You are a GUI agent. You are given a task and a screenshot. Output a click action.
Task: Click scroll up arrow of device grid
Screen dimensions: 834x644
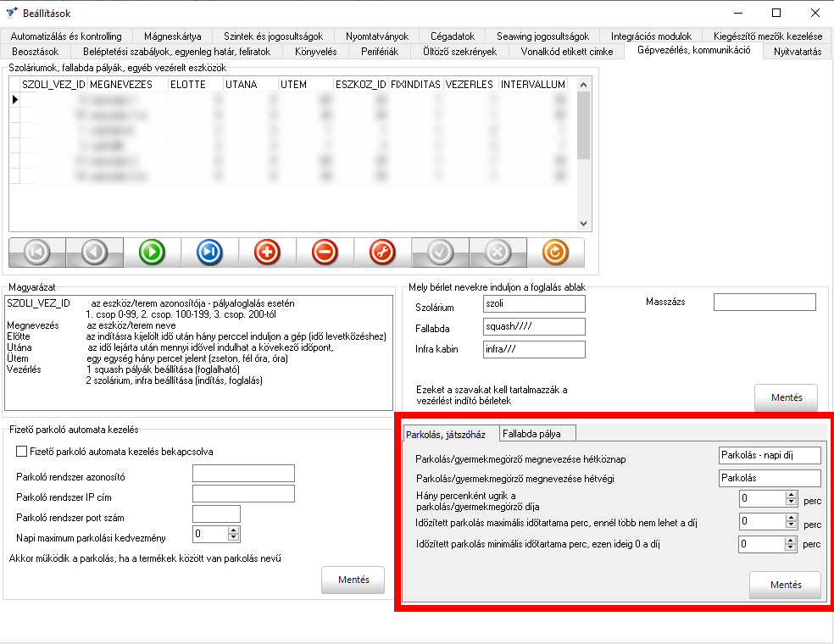[583, 85]
